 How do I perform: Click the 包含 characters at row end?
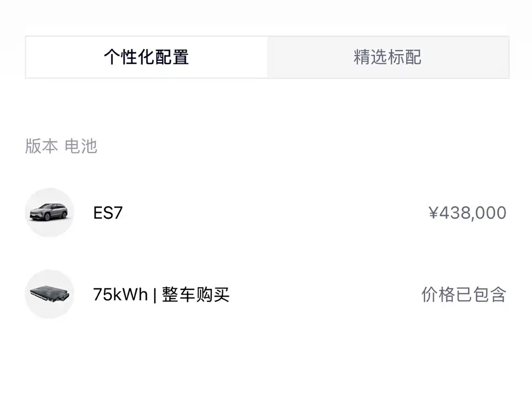[x=489, y=295]
